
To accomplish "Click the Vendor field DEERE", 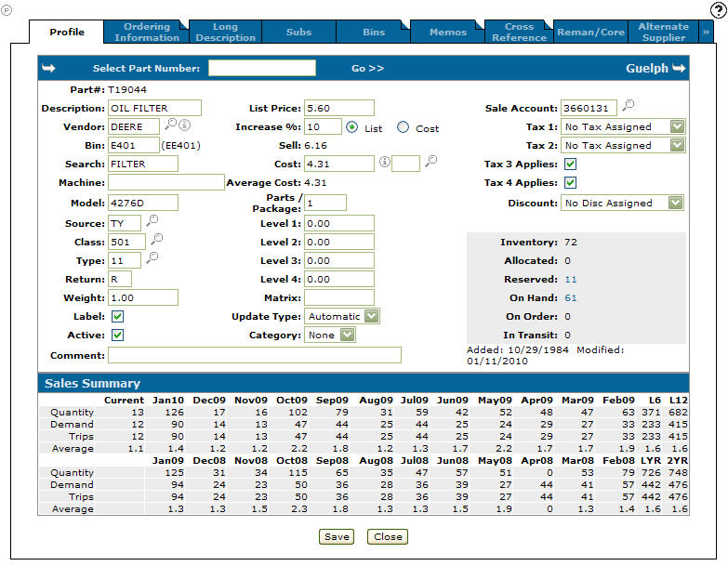I will 134,126.
